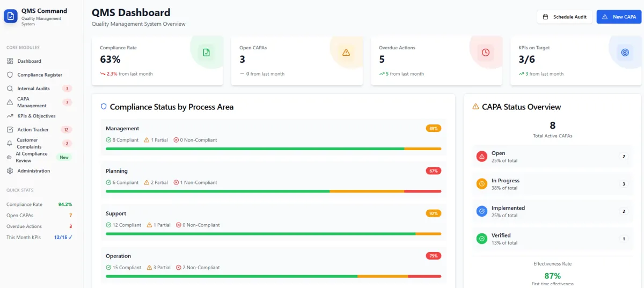Click the 92% badge on Support
Image resolution: width=644 pixels, height=288 pixels.
point(434,213)
